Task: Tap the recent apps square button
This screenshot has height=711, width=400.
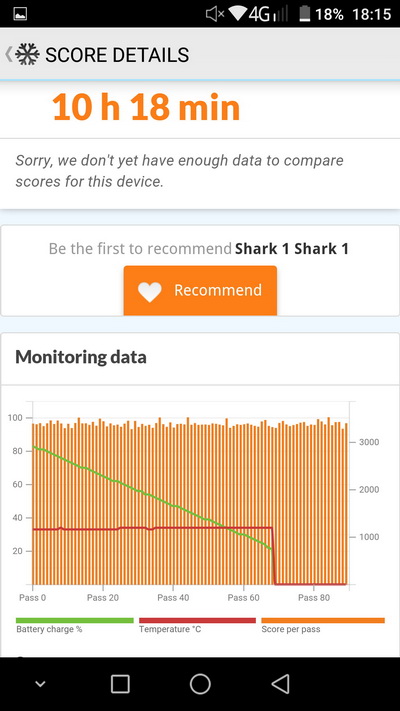Action: [x=120, y=684]
